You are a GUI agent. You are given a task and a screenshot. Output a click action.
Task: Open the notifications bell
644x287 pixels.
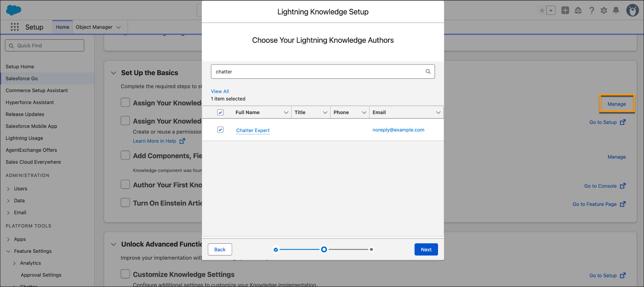click(x=616, y=10)
